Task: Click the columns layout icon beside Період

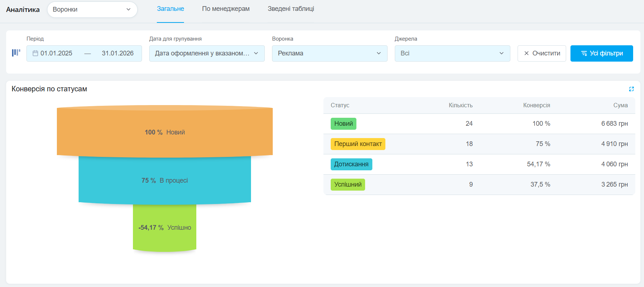Action: pyautogui.click(x=16, y=53)
